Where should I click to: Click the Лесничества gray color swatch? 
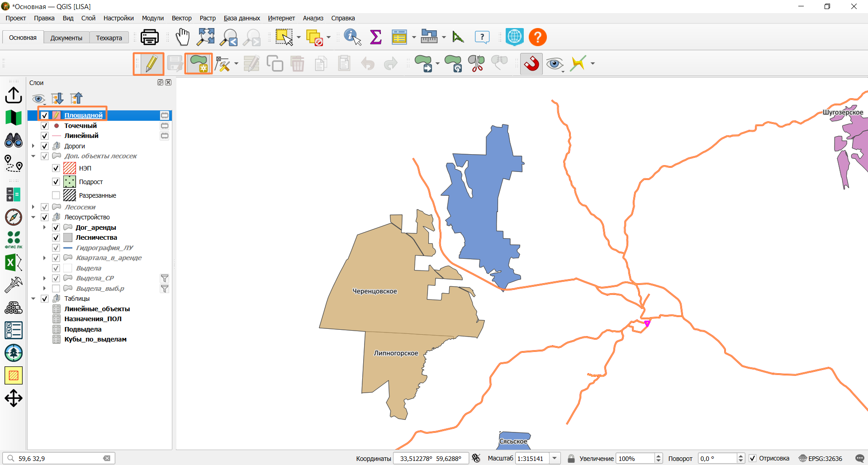point(68,237)
